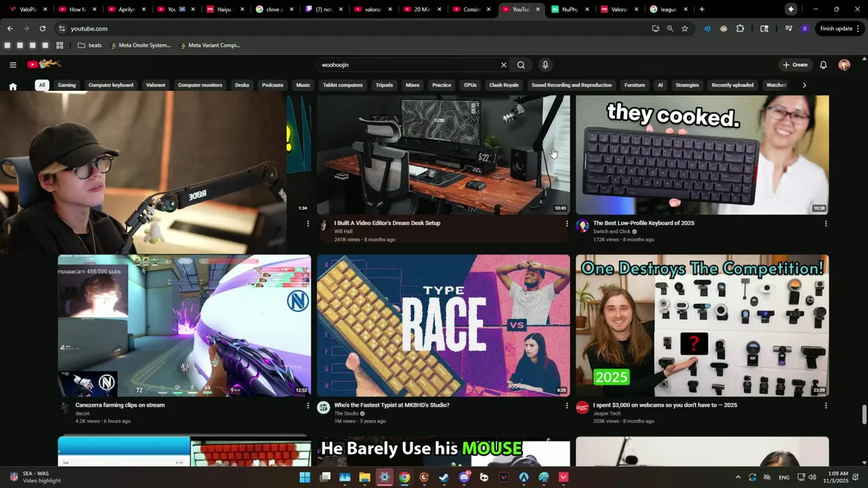
Task: Open options for Canezerra farming clips video
Action: [308, 405]
